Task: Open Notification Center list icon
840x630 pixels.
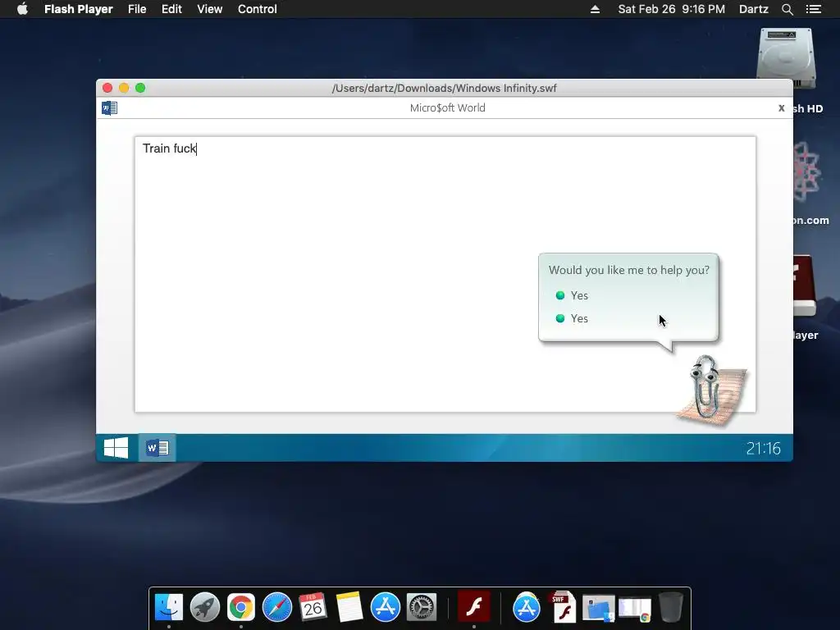Action: point(813,9)
